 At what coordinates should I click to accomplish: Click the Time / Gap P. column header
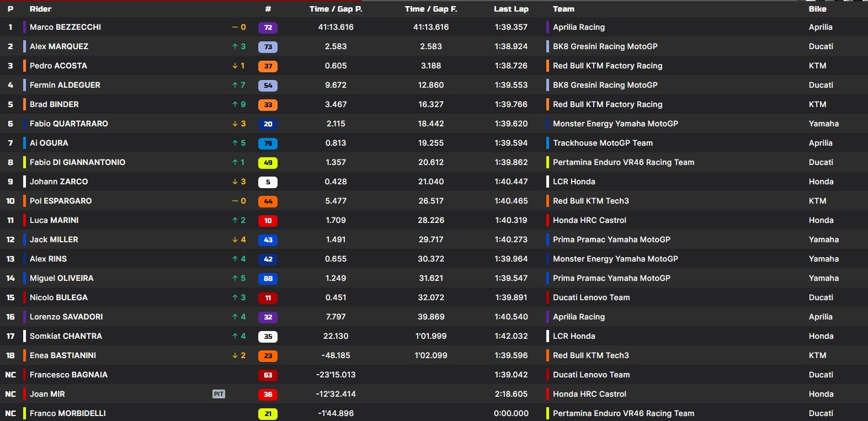tap(336, 9)
